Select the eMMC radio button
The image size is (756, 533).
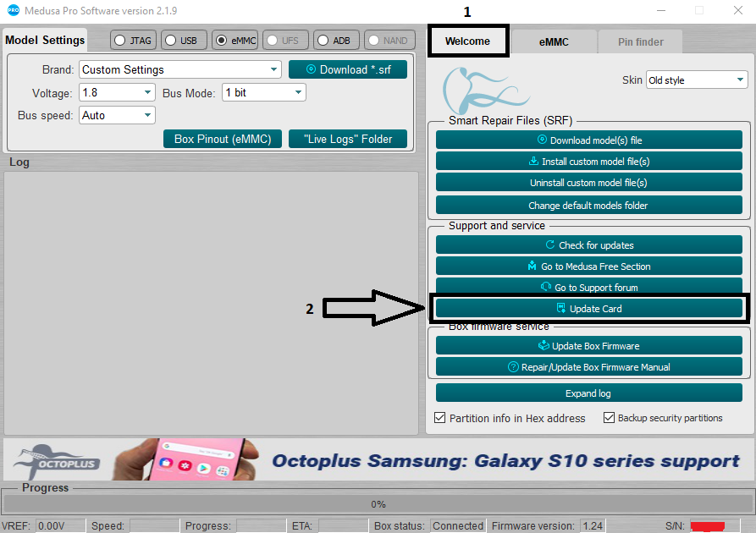[235, 41]
